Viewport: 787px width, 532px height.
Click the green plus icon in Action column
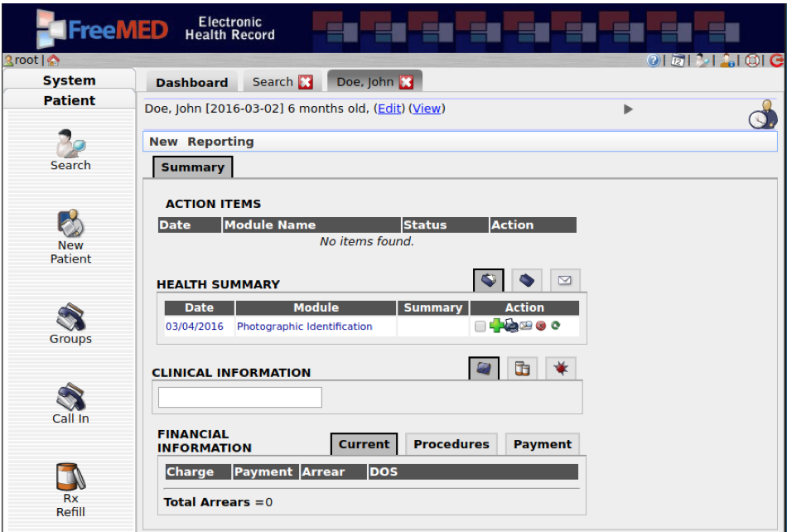(x=496, y=326)
